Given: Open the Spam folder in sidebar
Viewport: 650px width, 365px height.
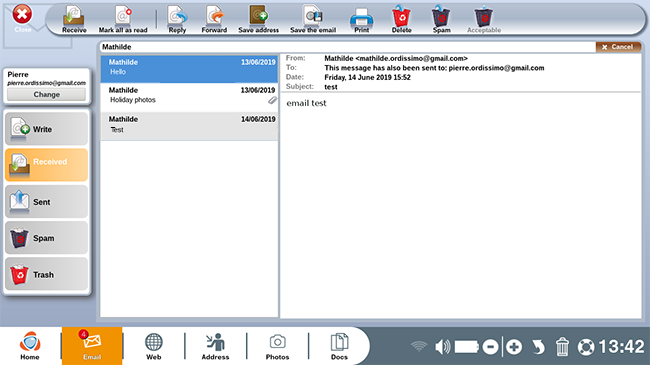Looking at the screenshot, I should (46, 238).
